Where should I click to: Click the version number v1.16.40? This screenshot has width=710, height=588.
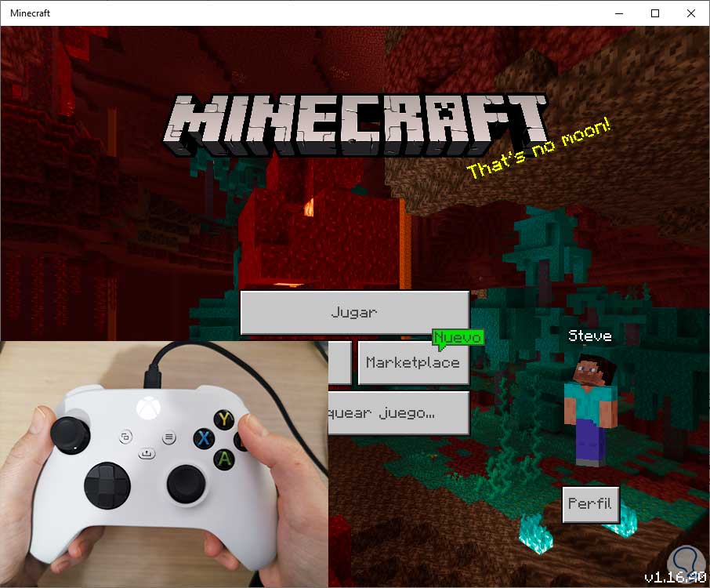pyautogui.click(x=675, y=577)
